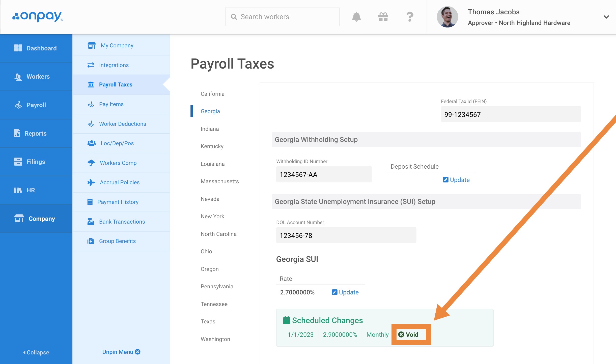Open Reports section

[x=36, y=133]
